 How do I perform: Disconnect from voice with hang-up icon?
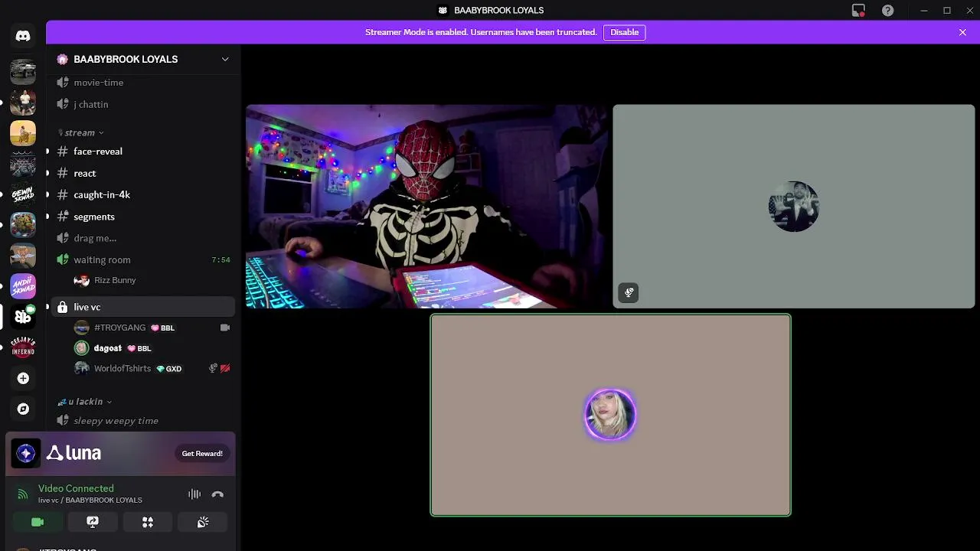(217, 494)
